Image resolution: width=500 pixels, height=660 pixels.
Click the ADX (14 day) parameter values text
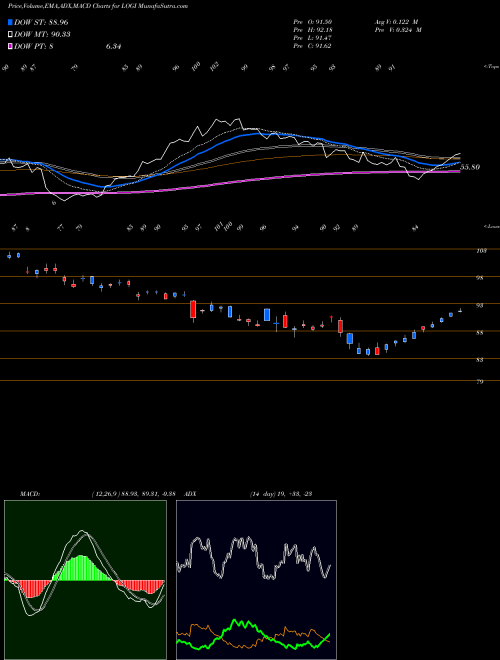tap(281, 494)
